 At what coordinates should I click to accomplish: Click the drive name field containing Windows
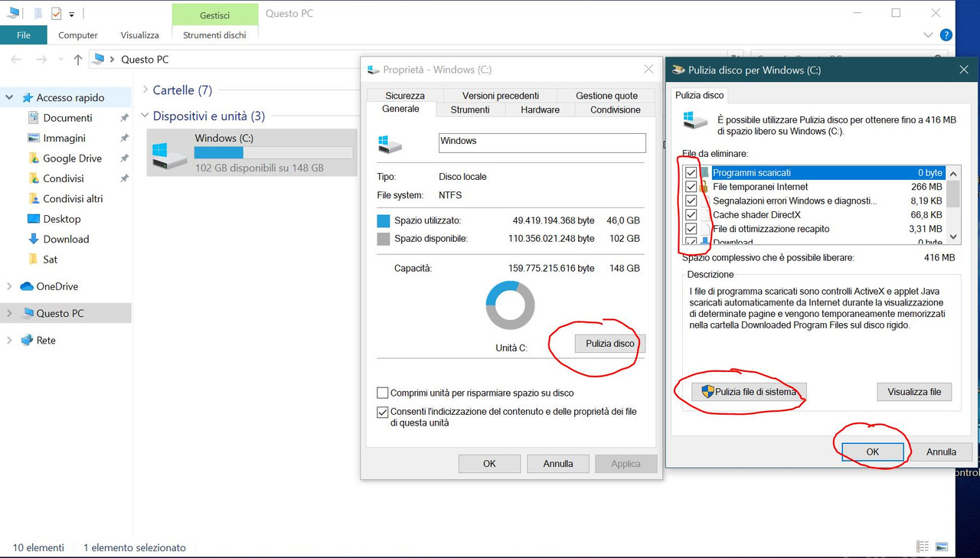click(542, 142)
